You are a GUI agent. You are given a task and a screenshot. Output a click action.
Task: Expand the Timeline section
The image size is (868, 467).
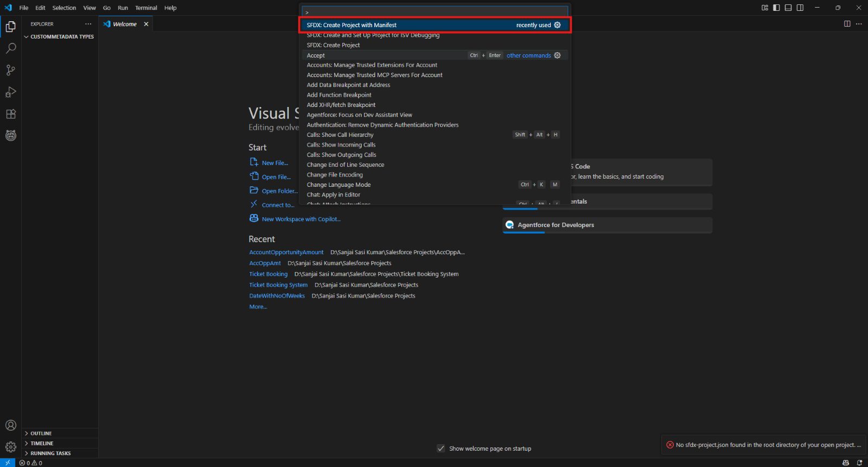[42, 443]
